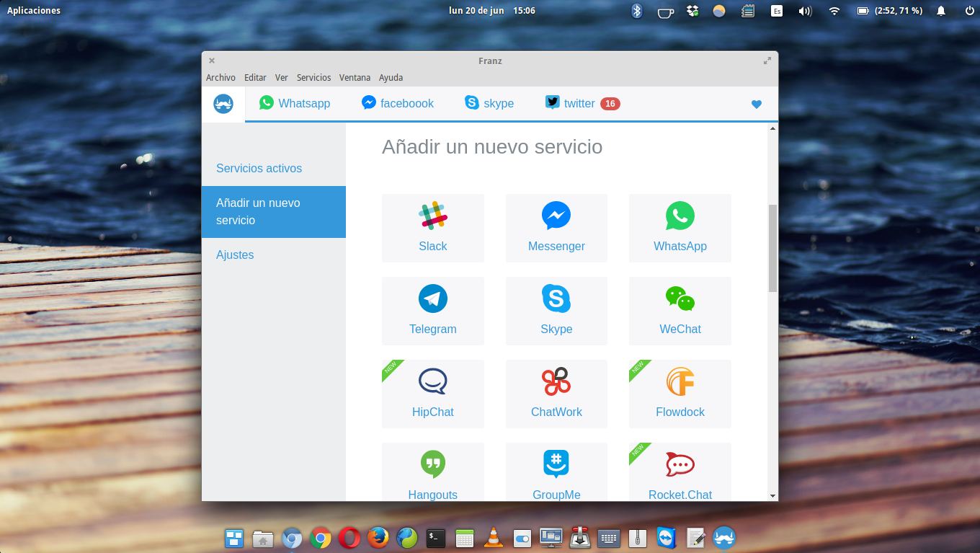The image size is (980, 553).
Task: Open the sound volume indicator
Action: click(x=806, y=10)
